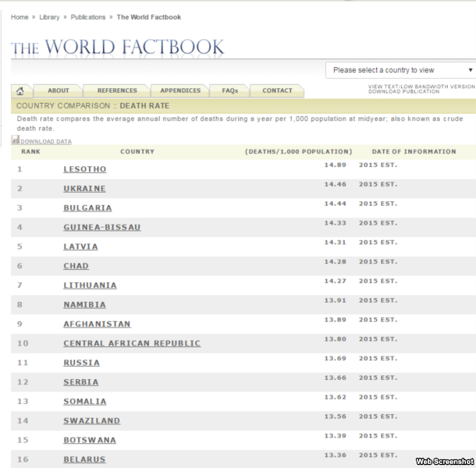Open the Contact tab
The width and height of the screenshot is (476, 468).
(x=277, y=90)
